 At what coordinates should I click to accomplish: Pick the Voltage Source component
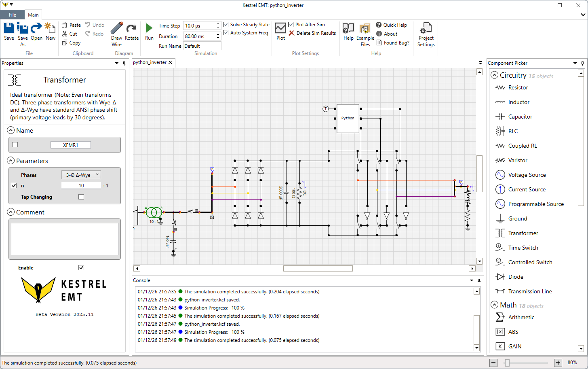[527, 175]
